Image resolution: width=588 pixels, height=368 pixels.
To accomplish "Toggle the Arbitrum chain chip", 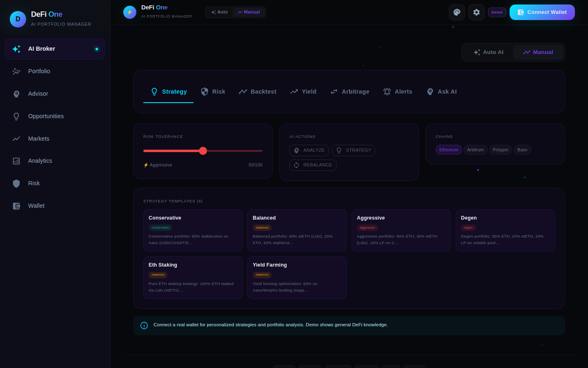I will [x=475, y=150].
